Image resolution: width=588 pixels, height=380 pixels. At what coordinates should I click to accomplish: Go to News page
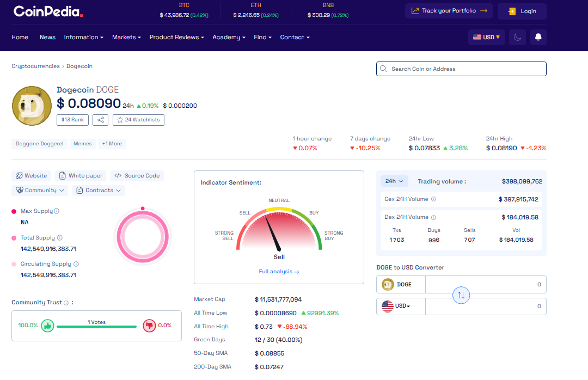(x=47, y=37)
